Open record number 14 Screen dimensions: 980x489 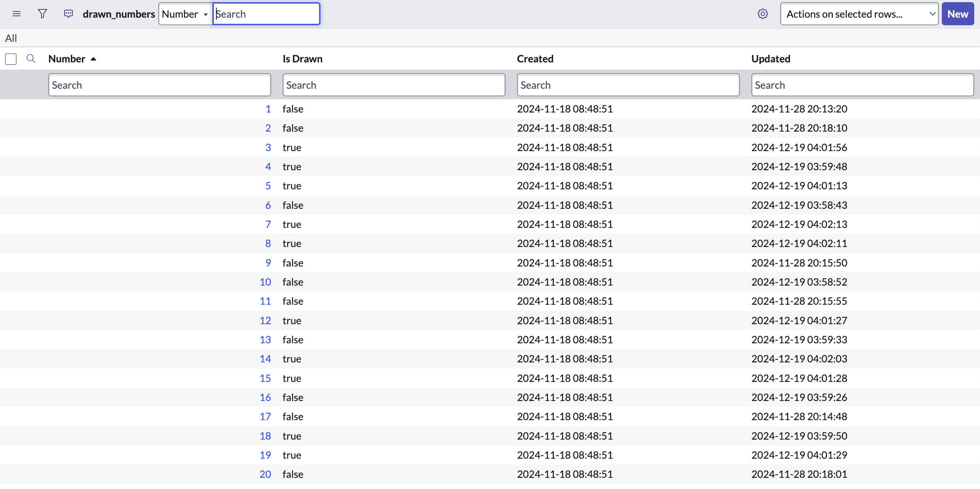[265, 358]
